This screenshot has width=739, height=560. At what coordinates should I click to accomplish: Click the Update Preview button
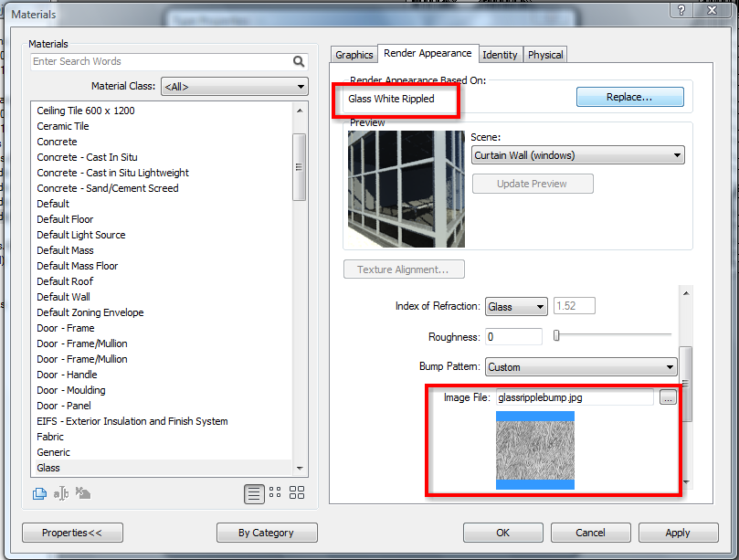(533, 184)
